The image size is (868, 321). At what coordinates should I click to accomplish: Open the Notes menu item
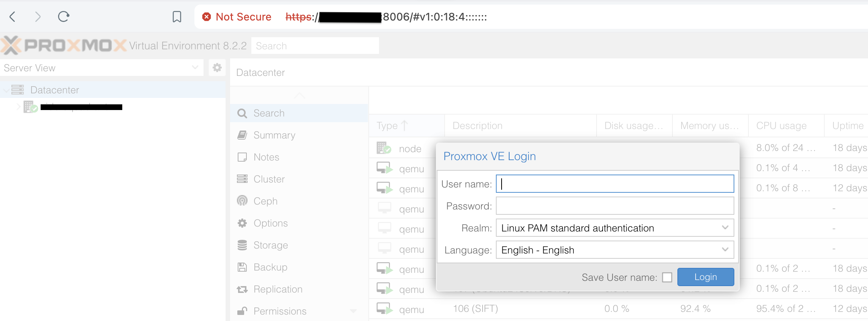[299, 157]
